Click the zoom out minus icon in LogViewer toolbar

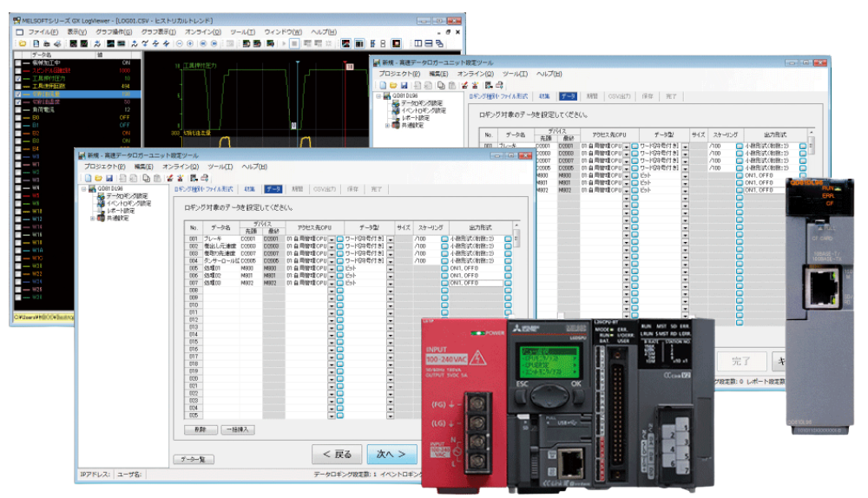coord(179,43)
